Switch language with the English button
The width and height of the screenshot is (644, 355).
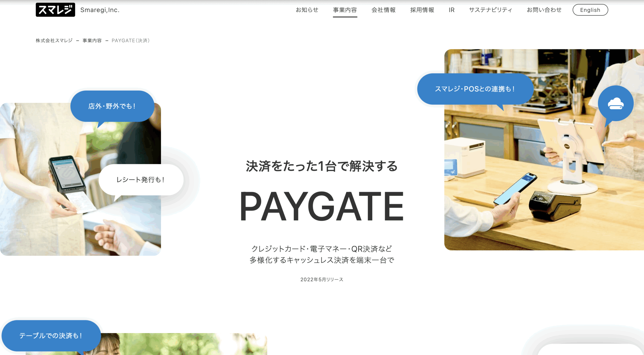[590, 10]
